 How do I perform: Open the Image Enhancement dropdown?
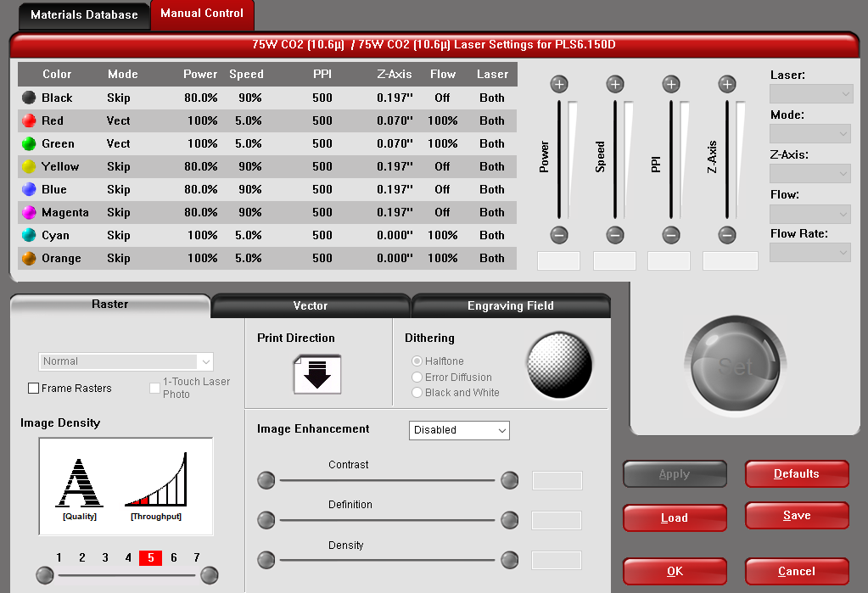[x=459, y=430]
